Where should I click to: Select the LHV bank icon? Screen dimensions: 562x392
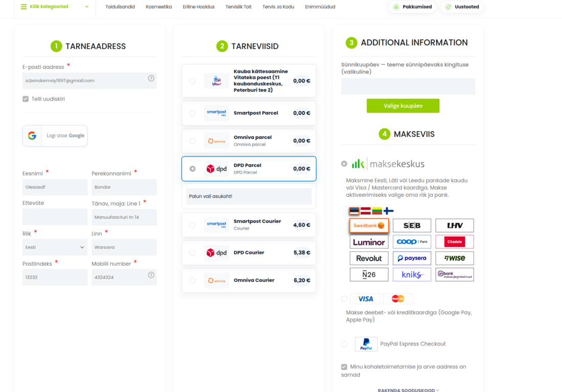coord(455,225)
